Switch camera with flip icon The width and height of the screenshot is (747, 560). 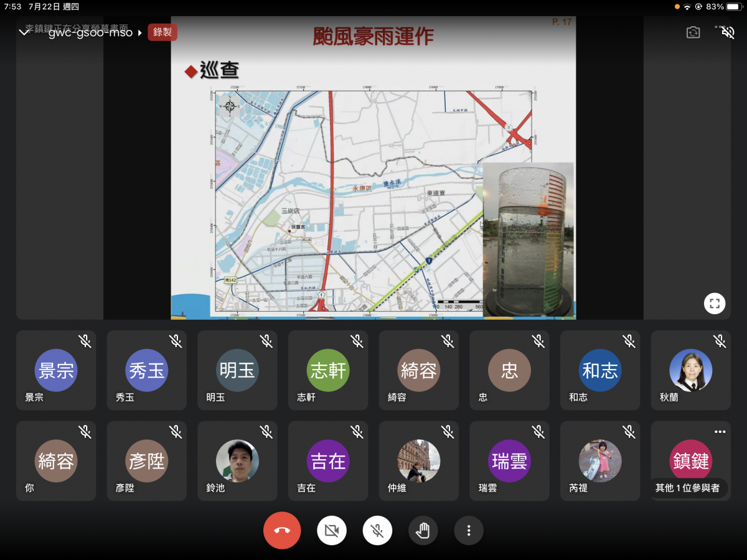click(693, 32)
